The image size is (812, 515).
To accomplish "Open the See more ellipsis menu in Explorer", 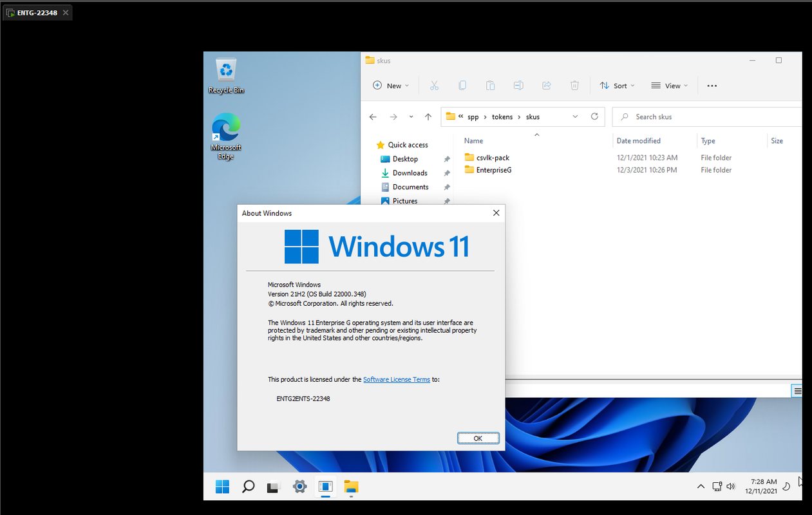I will (x=712, y=86).
